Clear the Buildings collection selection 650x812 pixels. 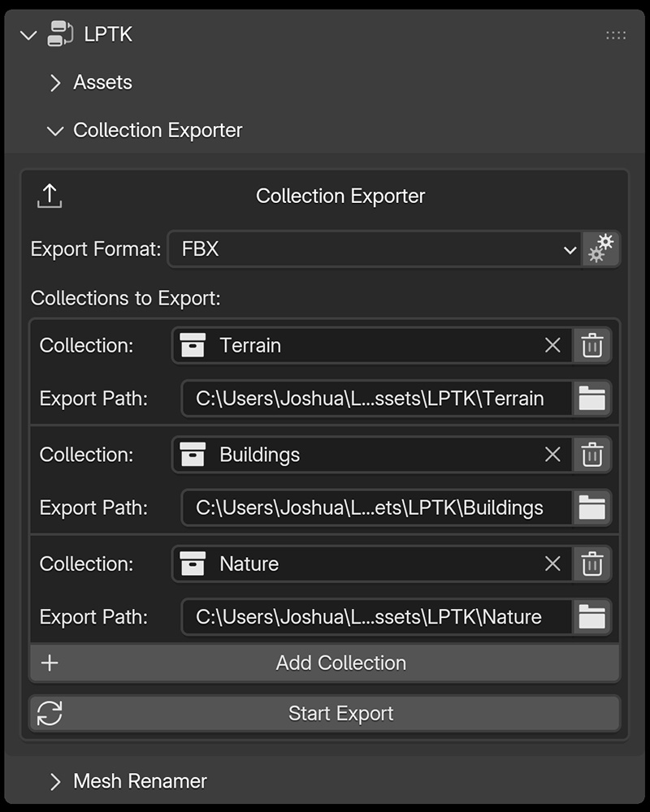pyautogui.click(x=552, y=454)
